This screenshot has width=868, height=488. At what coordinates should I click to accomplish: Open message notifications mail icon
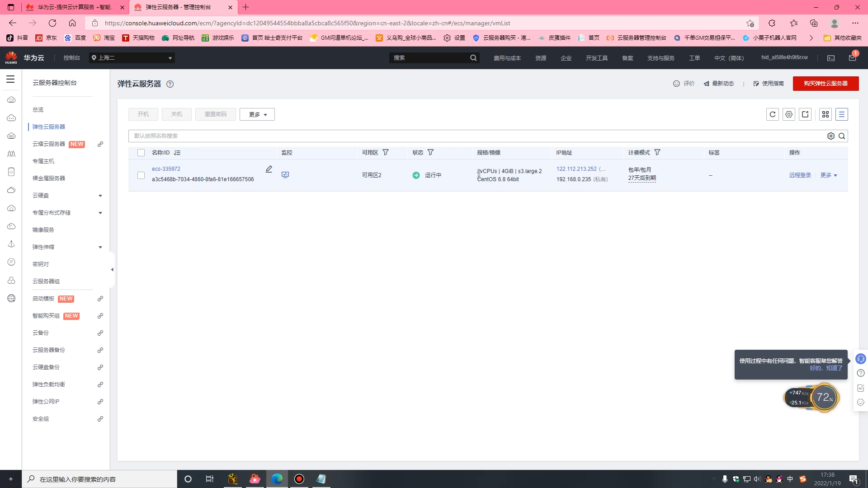853,57
